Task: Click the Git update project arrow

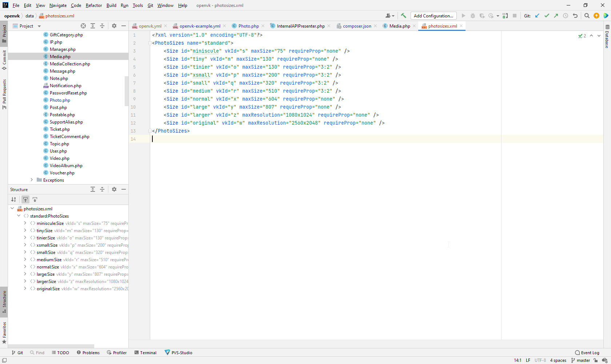Action: [x=537, y=16]
